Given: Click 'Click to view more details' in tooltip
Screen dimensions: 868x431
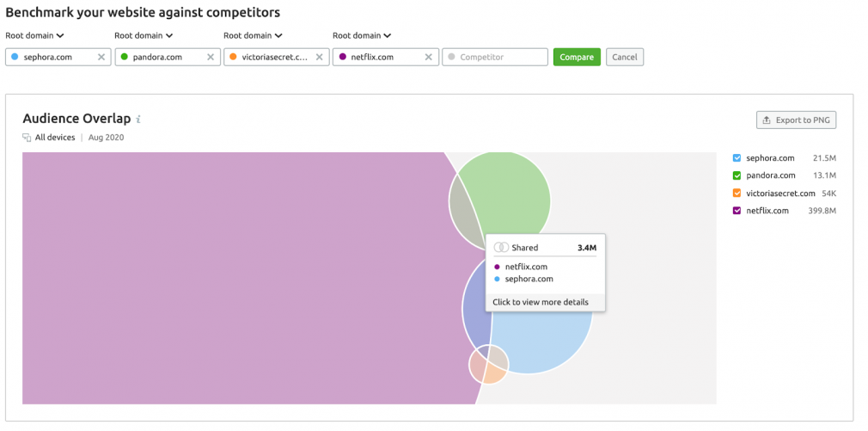Looking at the screenshot, I should click(x=541, y=302).
